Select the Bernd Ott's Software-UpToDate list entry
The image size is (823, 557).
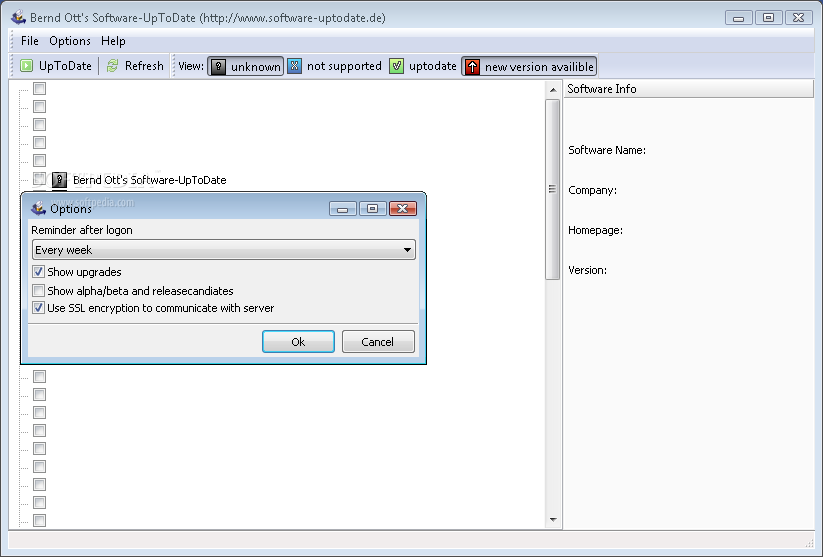tap(150, 180)
